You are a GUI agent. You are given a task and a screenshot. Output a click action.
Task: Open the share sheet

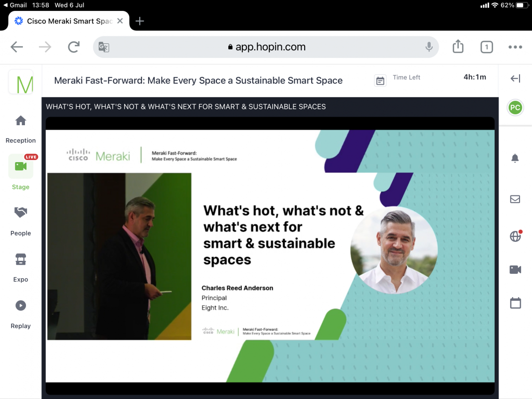tap(458, 46)
